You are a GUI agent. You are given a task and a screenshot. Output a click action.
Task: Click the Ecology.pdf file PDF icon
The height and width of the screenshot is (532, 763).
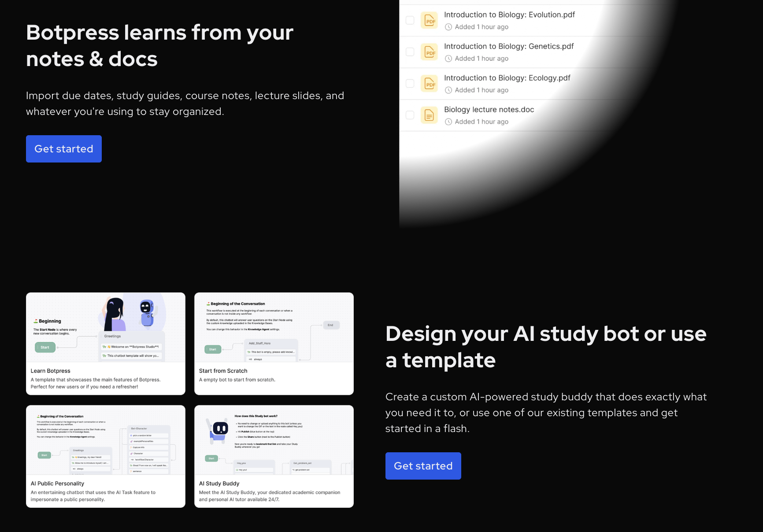click(x=429, y=84)
